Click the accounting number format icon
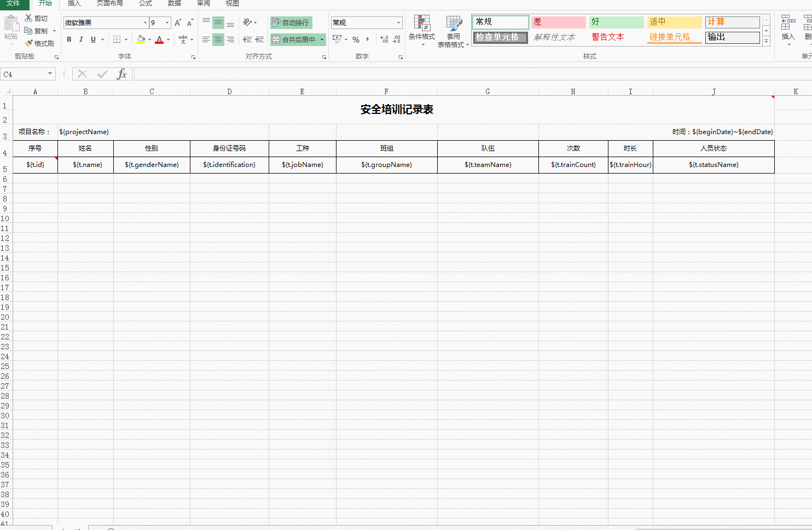This screenshot has height=530, width=812. pyautogui.click(x=337, y=39)
